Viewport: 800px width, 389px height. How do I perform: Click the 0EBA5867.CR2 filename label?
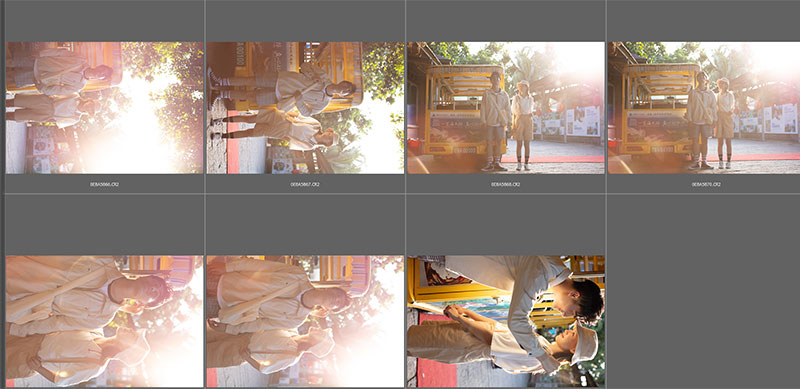click(305, 184)
